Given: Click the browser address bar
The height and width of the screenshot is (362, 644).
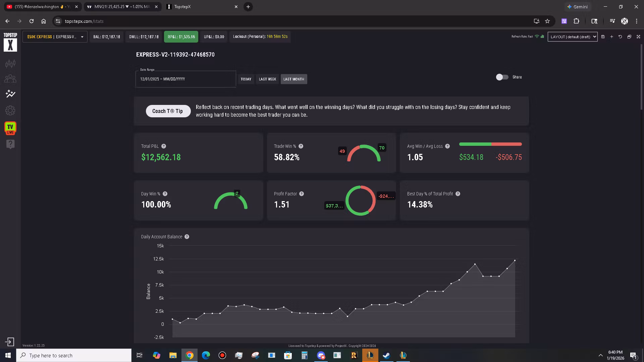Looking at the screenshot, I should (x=295, y=21).
